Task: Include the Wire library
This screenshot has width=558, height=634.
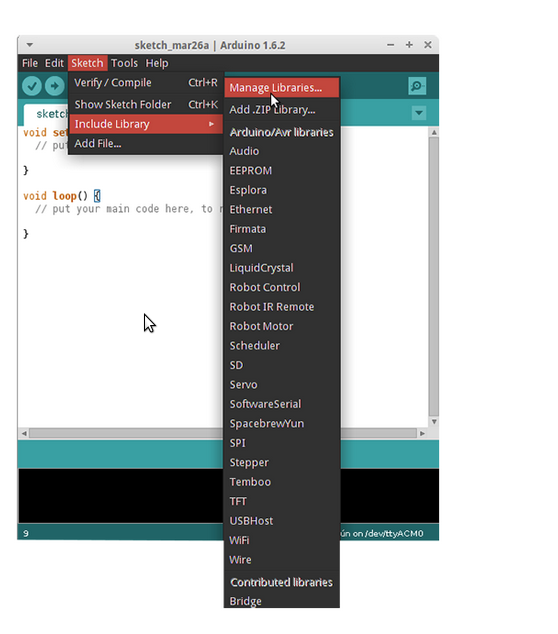Action: coord(281,560)
